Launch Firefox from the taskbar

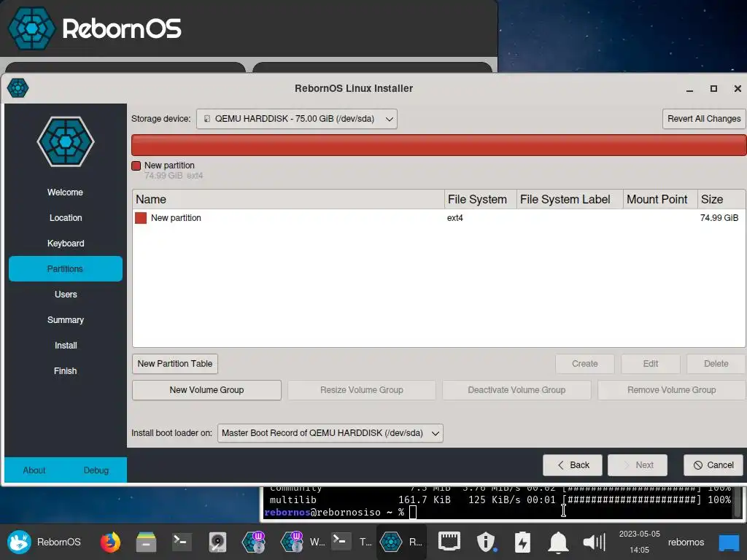point(110,542)
